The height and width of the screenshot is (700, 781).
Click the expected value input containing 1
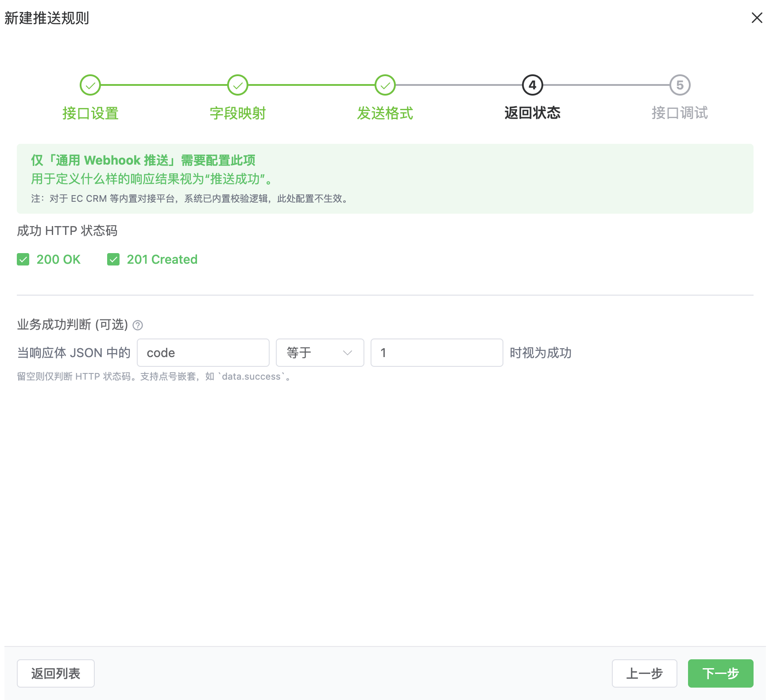coord(437,353)
